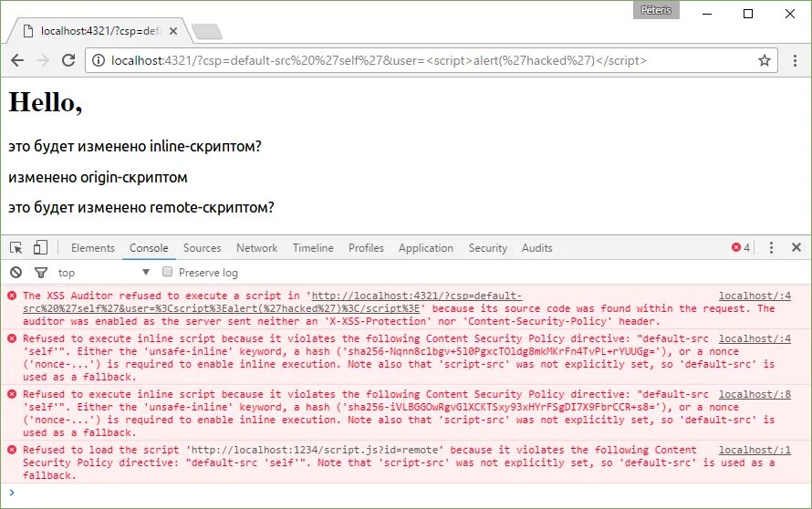
Task: Open the site information icon in the address bar
Action: (x=98, y=60)
